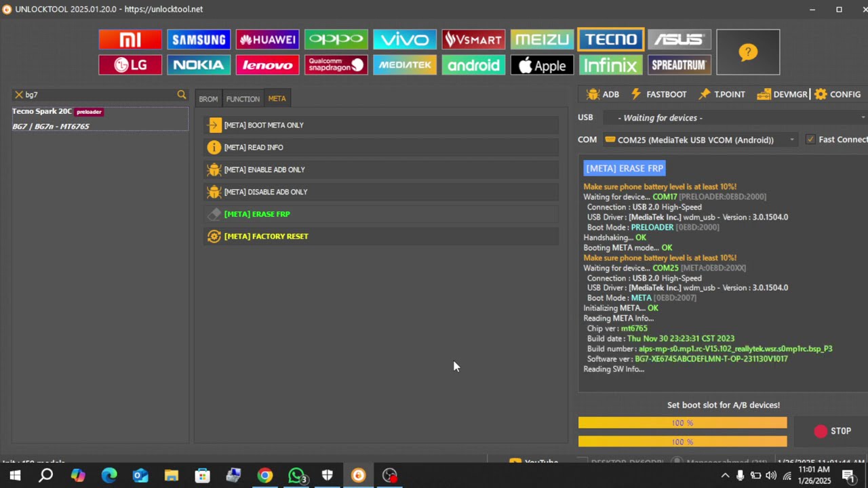Image resolution: width=868 pixels, height=488 pixels.
Task: Select the Xiaomi MI brand logo
Action: pos(130,39)
